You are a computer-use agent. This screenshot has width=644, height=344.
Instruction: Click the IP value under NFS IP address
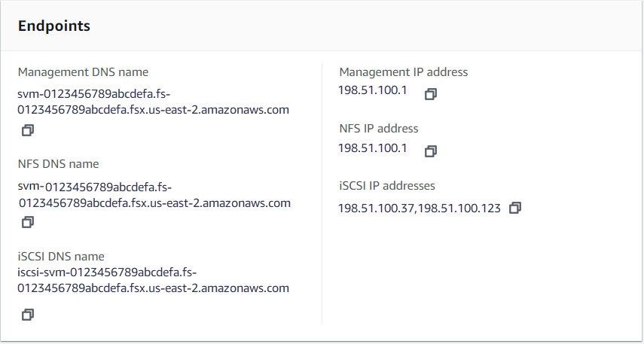click(x=373, y=148)
